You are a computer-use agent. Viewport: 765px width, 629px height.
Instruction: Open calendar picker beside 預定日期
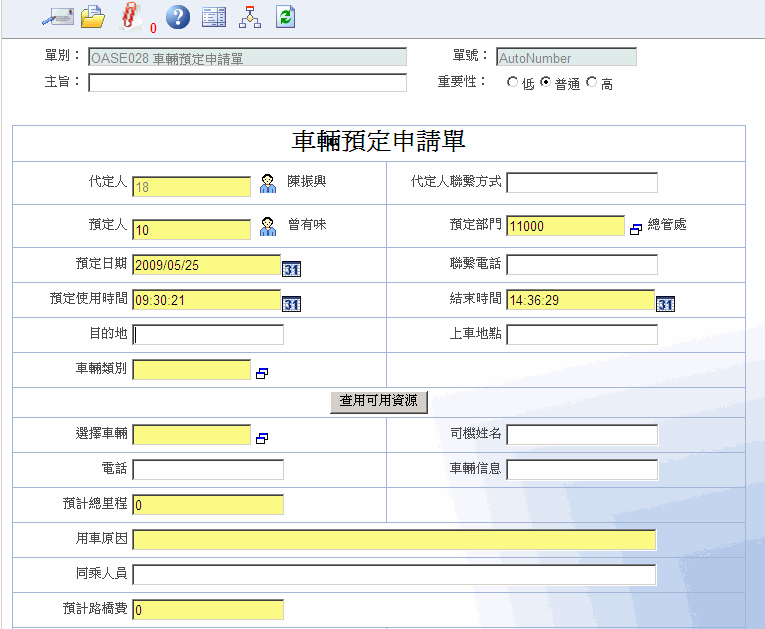pyautogui.click(x=291, y=269)
